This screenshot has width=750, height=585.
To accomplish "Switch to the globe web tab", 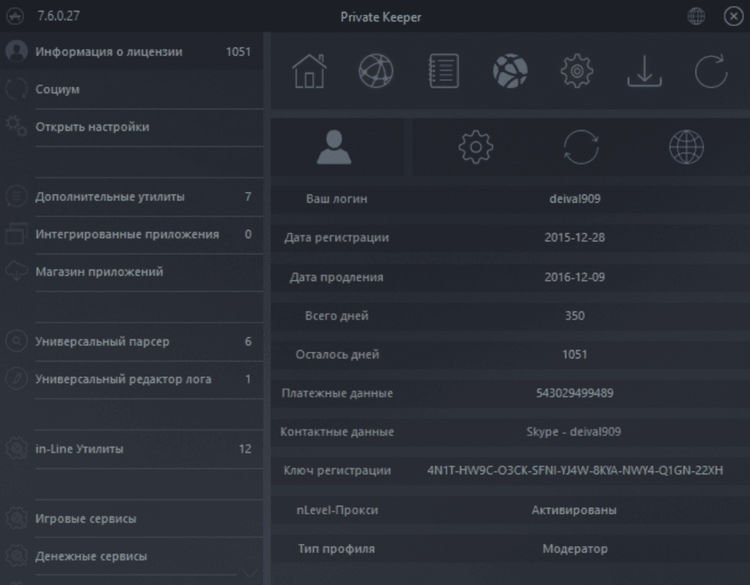I will [686, 147].
